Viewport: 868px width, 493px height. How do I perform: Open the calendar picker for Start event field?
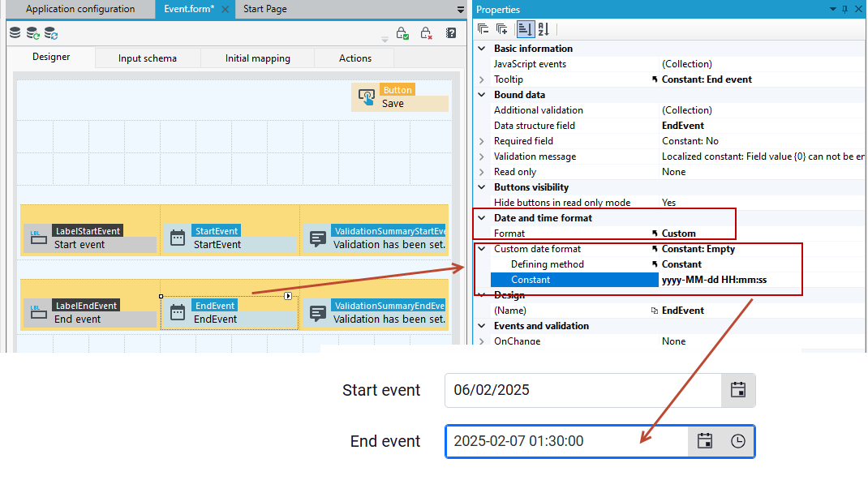[x=738, y=390]
